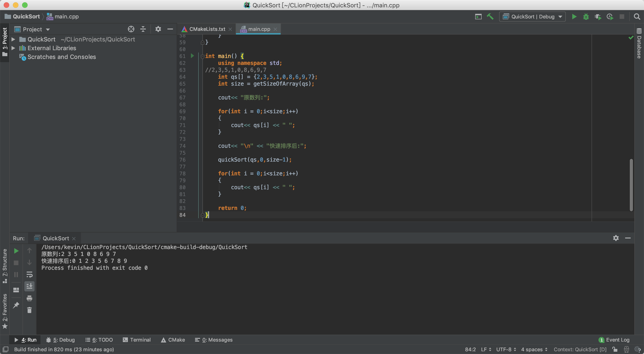The width and height of the screenshot is (644, 354).
Task: Close the main.cpp tab
Action: (x=275, y=29)
